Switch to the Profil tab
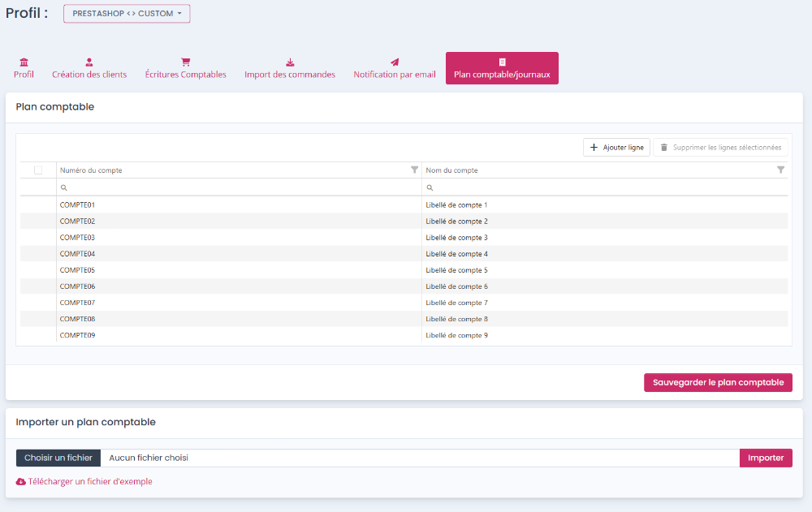This screenshot has width=812, height=512. (24, 68)
